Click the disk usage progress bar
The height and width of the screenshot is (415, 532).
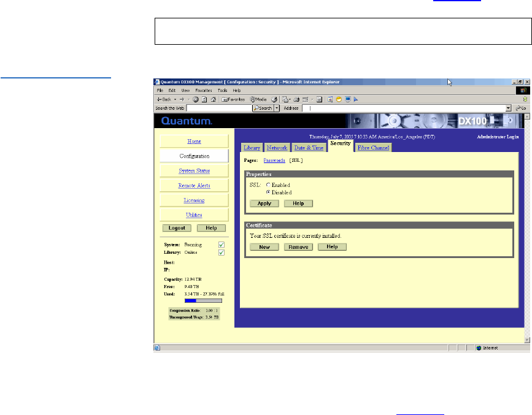point(203,301)
